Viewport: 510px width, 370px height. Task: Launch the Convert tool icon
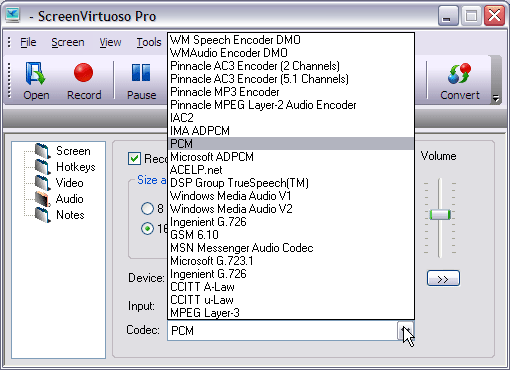[x=460, y=74]
